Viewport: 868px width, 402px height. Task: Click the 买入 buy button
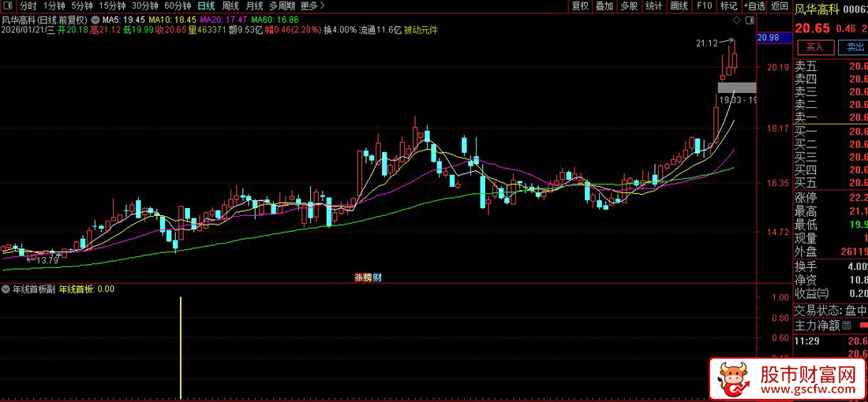814,47
